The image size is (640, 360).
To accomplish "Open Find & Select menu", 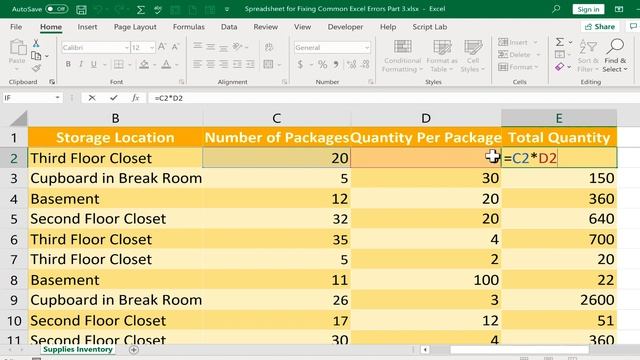I will click(x=615, y=56).
